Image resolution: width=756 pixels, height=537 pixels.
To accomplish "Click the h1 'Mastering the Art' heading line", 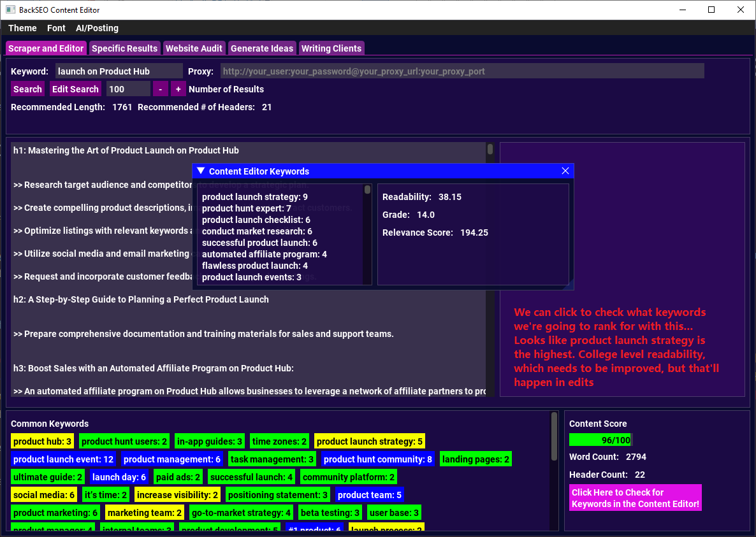I will [126, 150].
